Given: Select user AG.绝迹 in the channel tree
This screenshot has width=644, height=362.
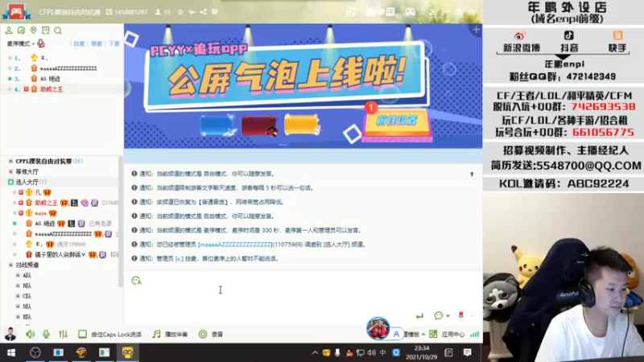Looking at the screenshot, I should coord(45,224).
